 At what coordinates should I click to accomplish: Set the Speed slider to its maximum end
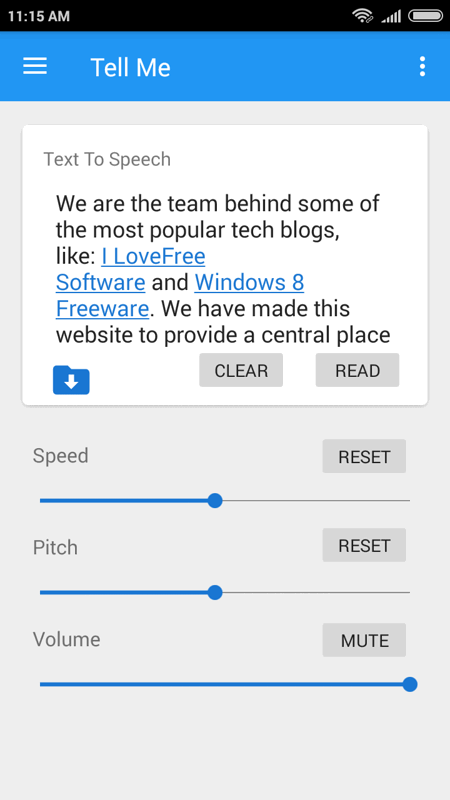(x=409, y=501)
